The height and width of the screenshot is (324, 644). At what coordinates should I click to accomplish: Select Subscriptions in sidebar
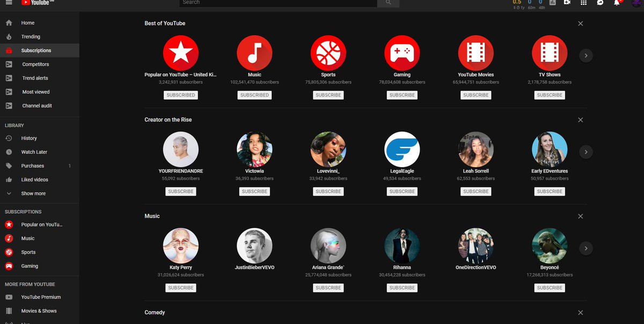coord(40,51)
